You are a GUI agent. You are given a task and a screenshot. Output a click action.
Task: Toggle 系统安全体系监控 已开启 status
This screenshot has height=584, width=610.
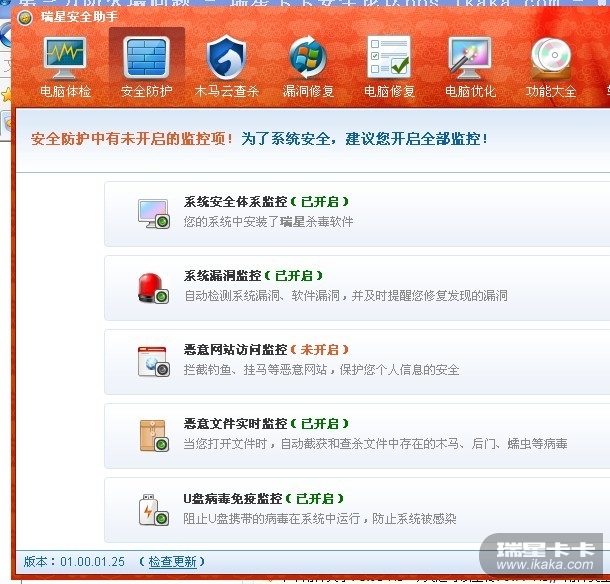pyautogui.click(x=320, y=202)
